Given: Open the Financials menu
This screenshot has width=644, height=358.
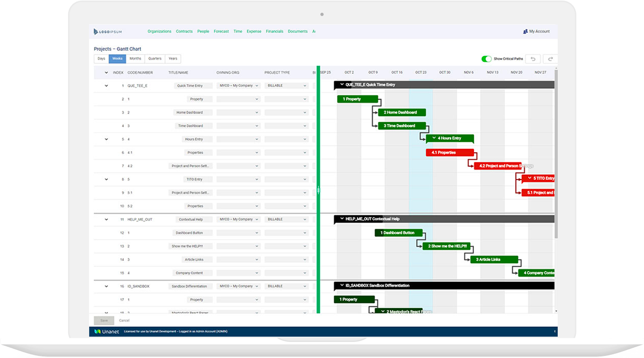Looking at the screenshot, I should (274, 31).
